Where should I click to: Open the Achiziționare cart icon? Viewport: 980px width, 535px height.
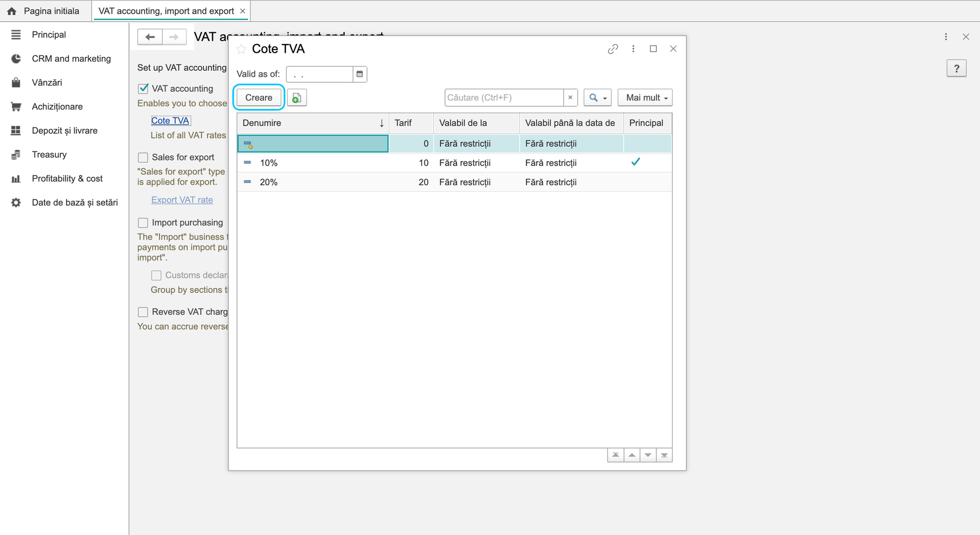[16, 106]
